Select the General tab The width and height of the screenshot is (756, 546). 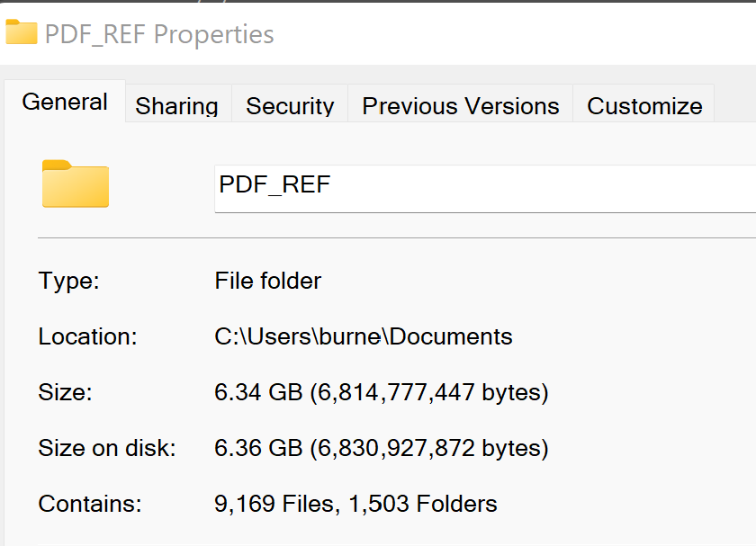point(65,103)
